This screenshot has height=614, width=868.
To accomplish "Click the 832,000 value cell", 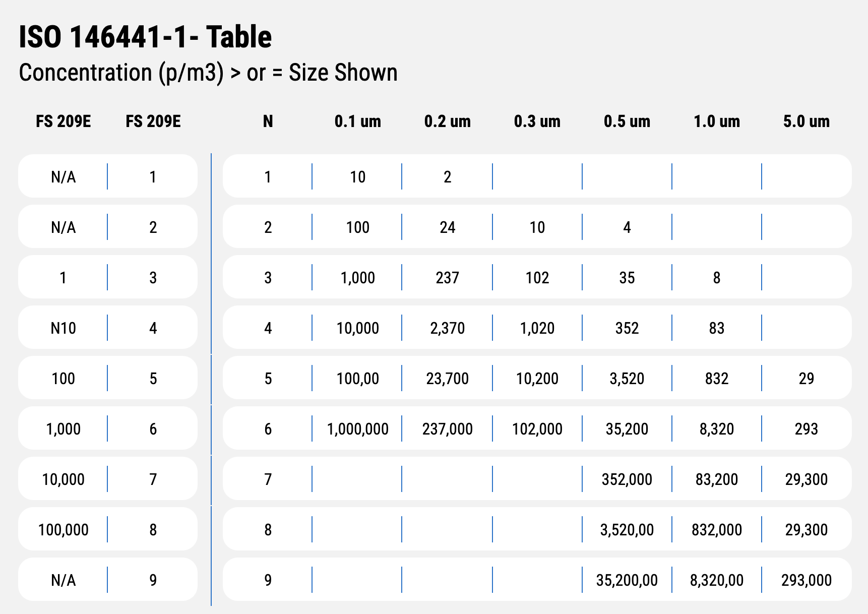I will click(716, 530).
